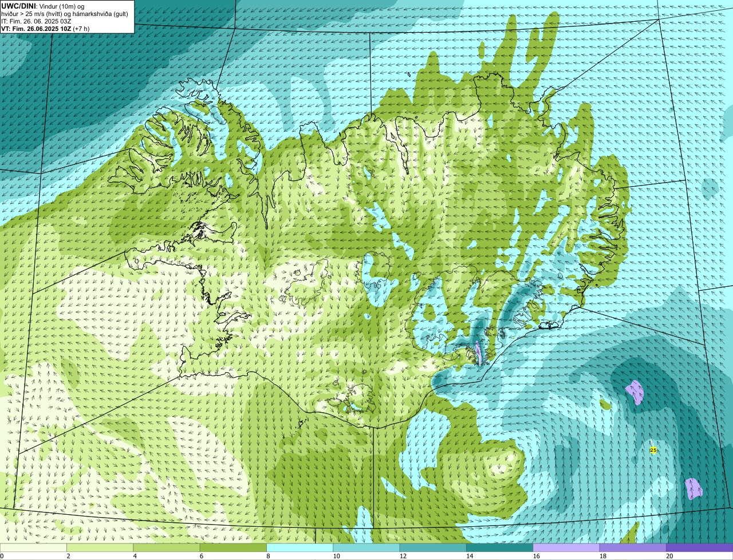Click the "6" label on the wind scale
The image size is (733, 560).
click(201, 556)
